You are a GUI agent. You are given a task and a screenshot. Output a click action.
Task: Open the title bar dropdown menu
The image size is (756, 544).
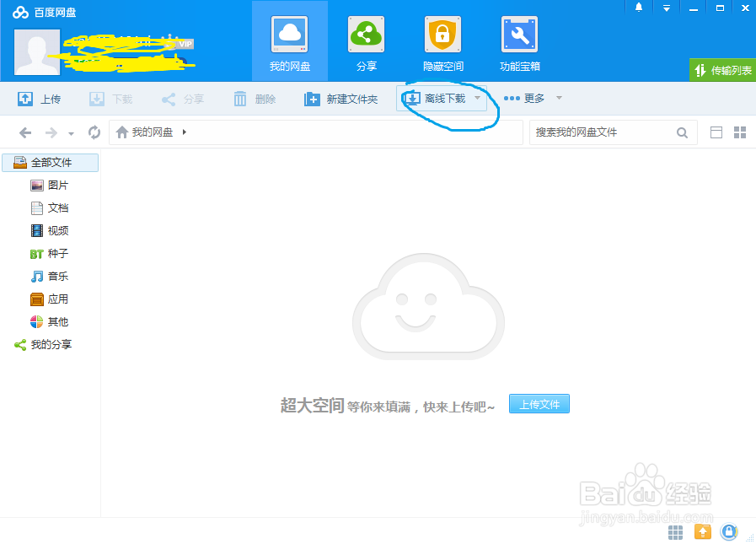pyautogui.click(x=667, y=8)
